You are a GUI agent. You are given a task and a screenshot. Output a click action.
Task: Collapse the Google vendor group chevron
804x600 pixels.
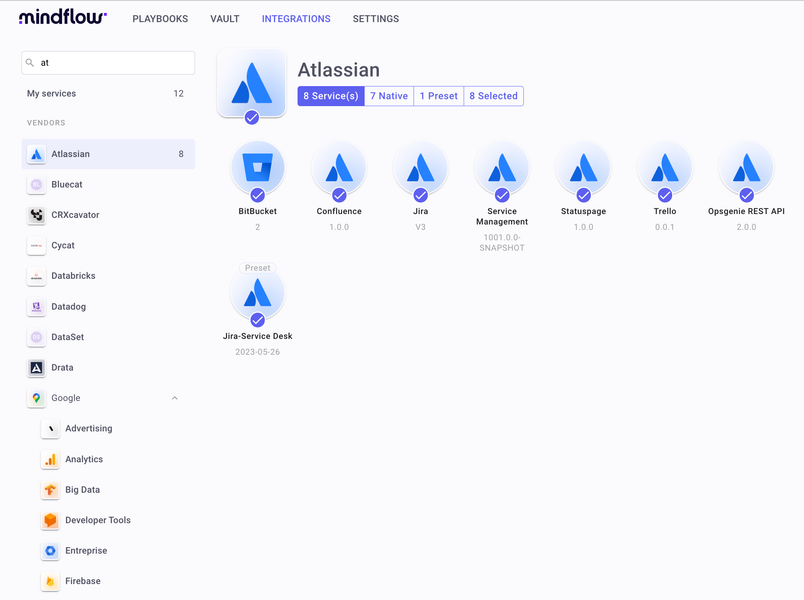coord(174,398)
